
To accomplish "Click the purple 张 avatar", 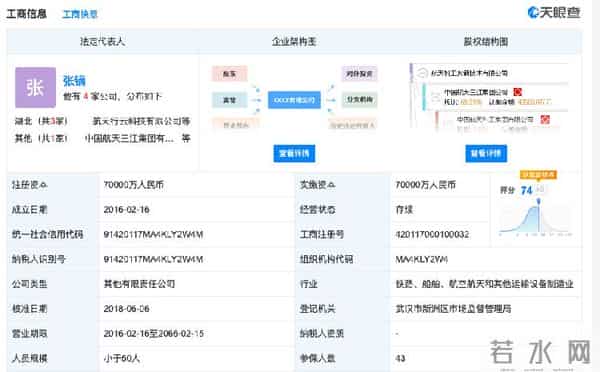I will click(35, 88).
